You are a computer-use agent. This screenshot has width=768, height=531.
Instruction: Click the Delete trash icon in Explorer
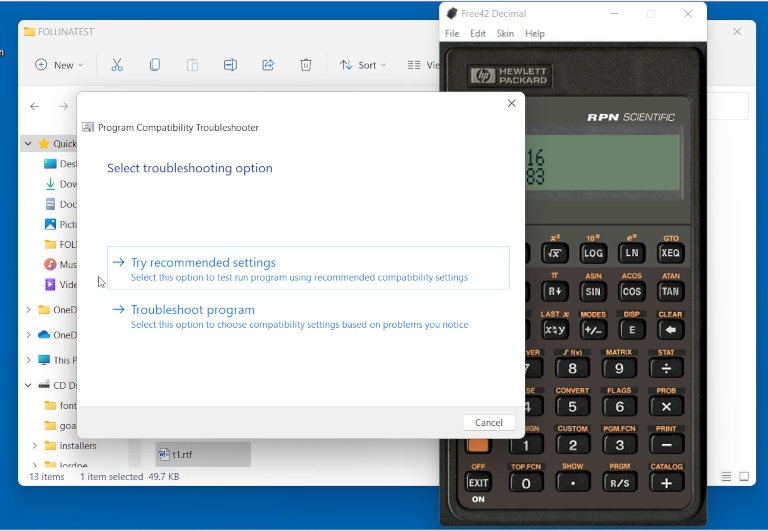[306, 65]
